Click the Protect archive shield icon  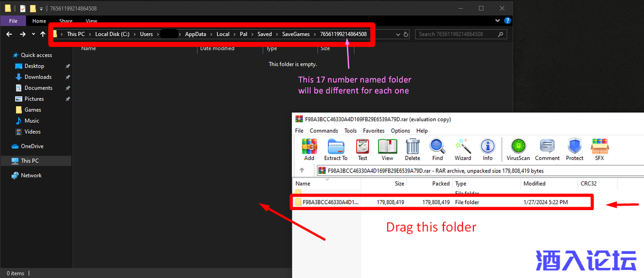[x=575, y=149]
